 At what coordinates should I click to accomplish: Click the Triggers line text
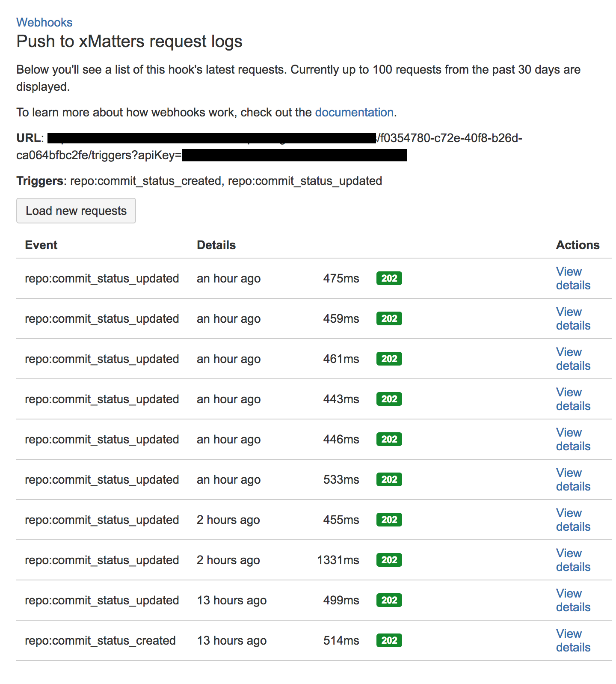coord(199,181)
